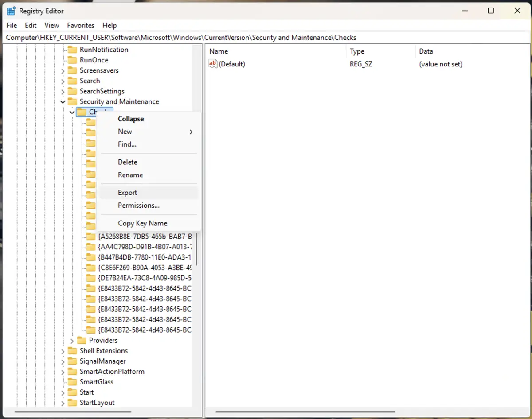Open the File menu
The image size is (532, 419).
click(x=12, y=25)
